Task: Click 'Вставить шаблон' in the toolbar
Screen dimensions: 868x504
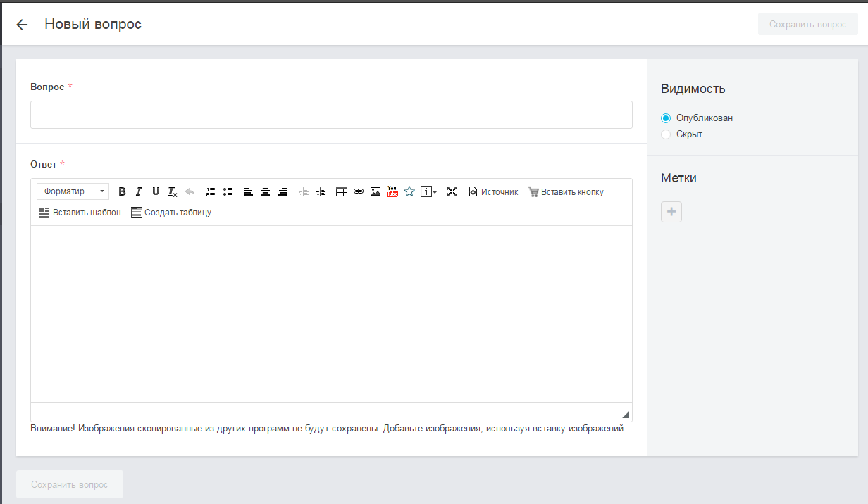Action: 80,212
